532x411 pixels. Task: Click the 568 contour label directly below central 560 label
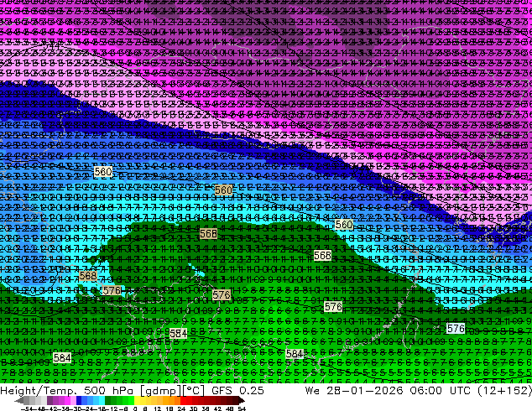point(208,234)
